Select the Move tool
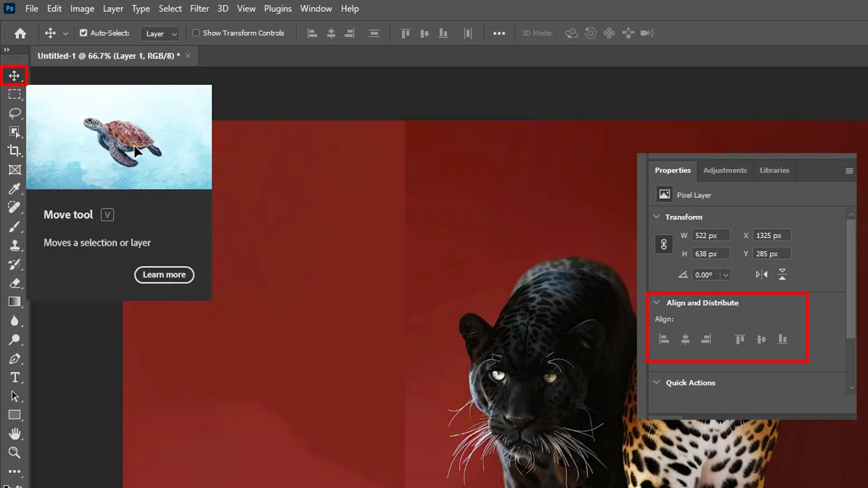Image resolution: width=868 pixels, height=488 pixels. pos(14,75)
